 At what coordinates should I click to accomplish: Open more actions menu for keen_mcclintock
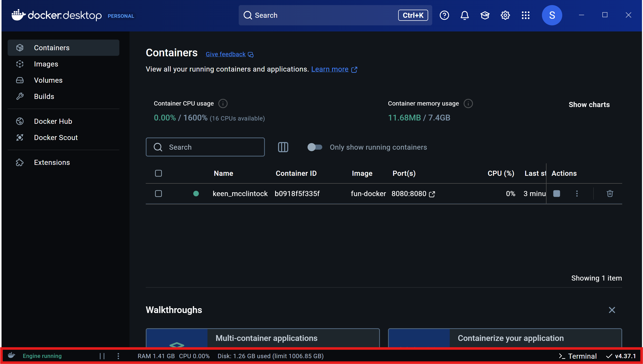[x=577, y=194]
